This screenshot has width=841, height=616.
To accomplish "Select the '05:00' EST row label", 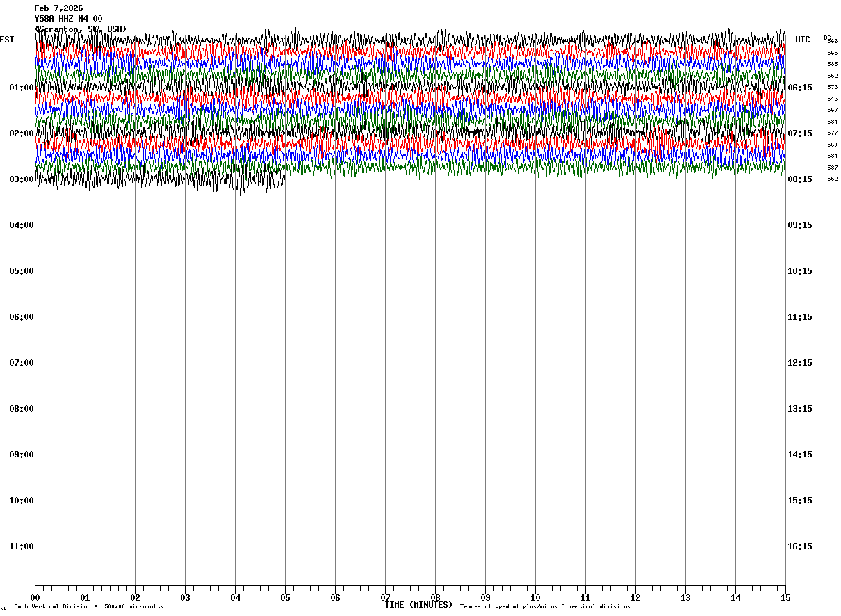I will (22, 271).
